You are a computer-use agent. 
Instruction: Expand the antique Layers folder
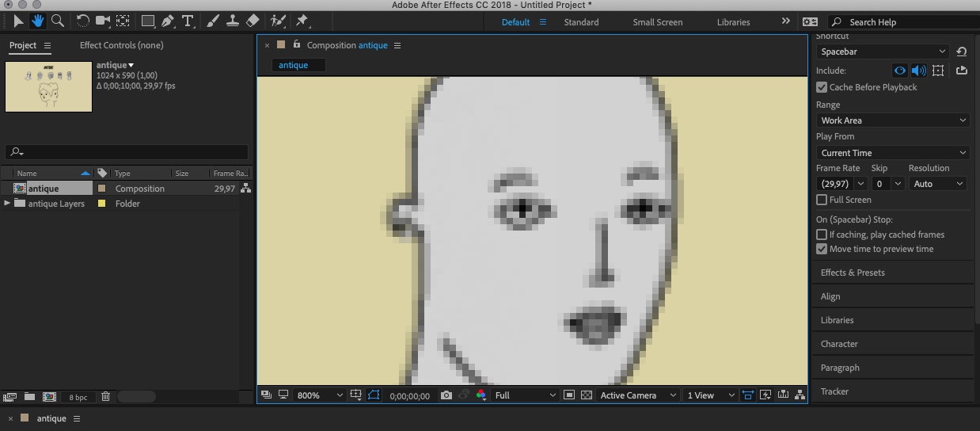click(8, 204)
